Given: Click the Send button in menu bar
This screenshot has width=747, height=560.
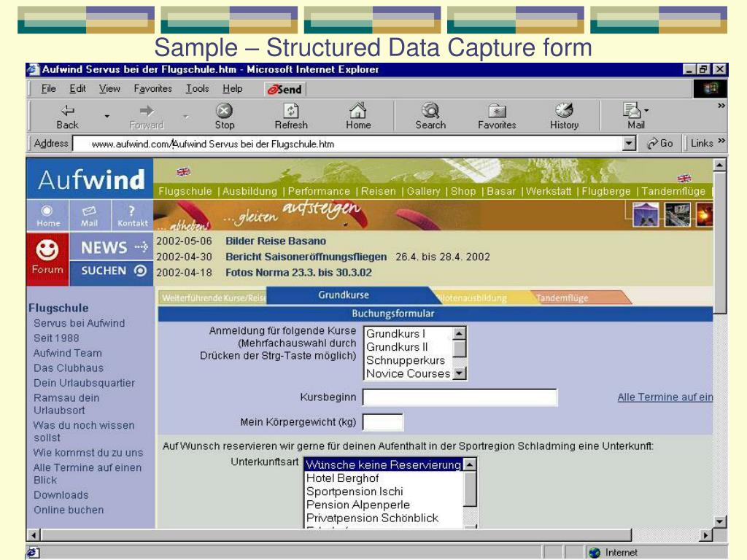Looking at the screenshot, I should (x=285, y=89).
